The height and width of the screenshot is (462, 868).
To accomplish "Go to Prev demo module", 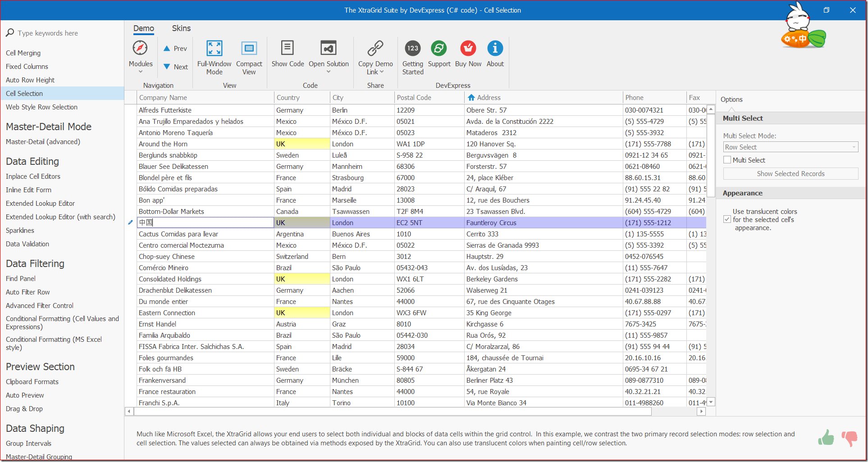I will tap(175, 49).
